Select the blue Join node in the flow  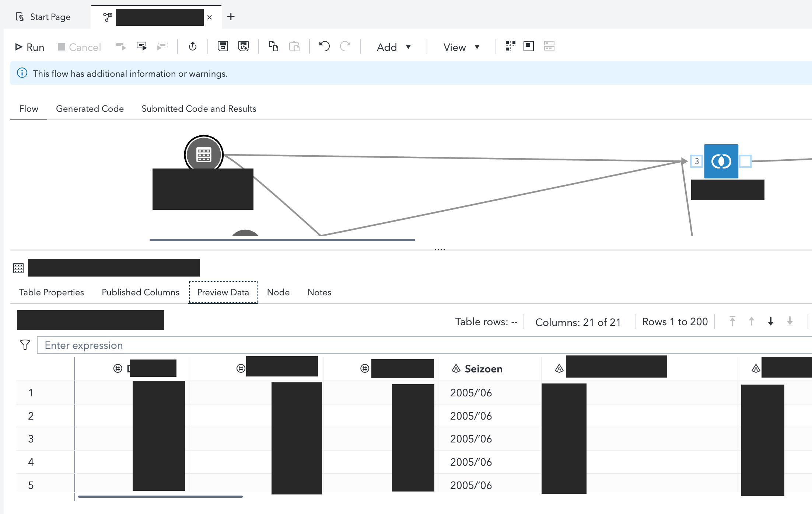tap(721, 161)
